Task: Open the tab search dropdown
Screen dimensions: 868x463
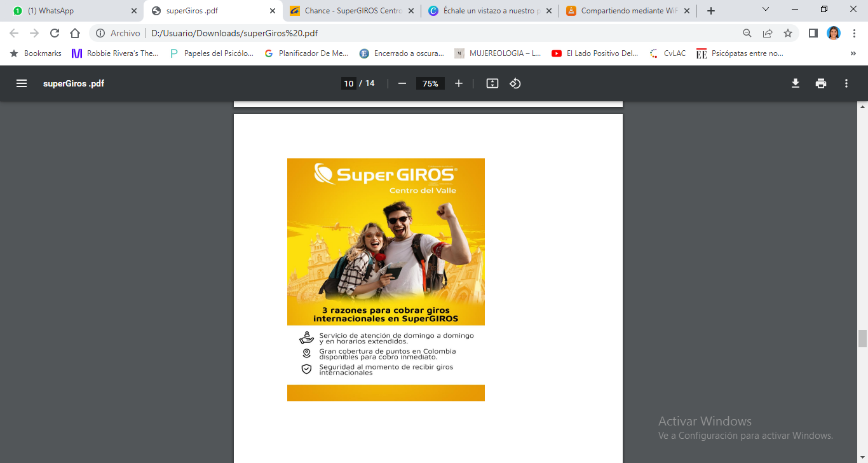Action: (766, 10)
